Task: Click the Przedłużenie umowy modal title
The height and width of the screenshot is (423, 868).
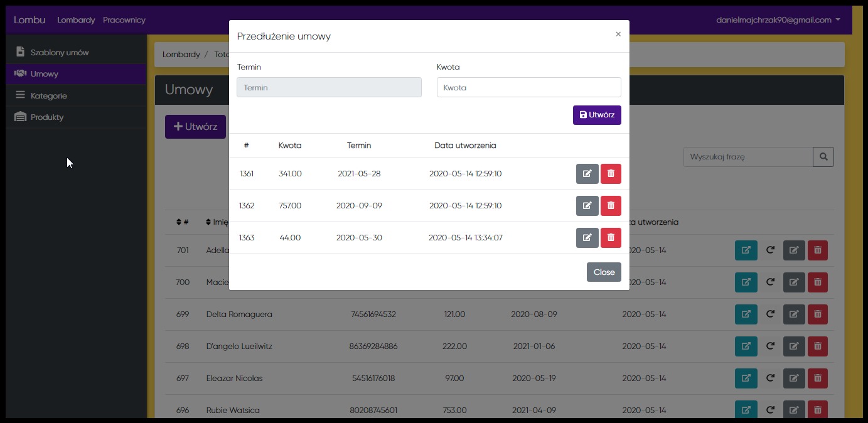Action: click(x=284, y=36)
